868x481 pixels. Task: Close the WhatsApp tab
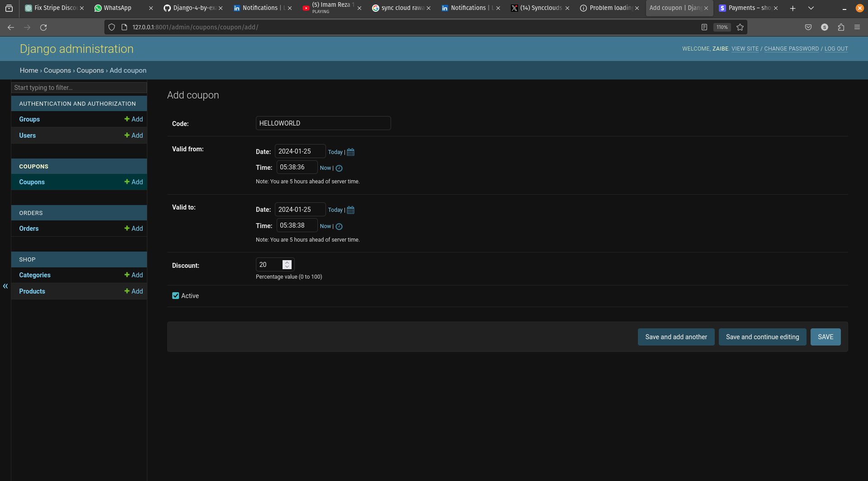(151, 8)
